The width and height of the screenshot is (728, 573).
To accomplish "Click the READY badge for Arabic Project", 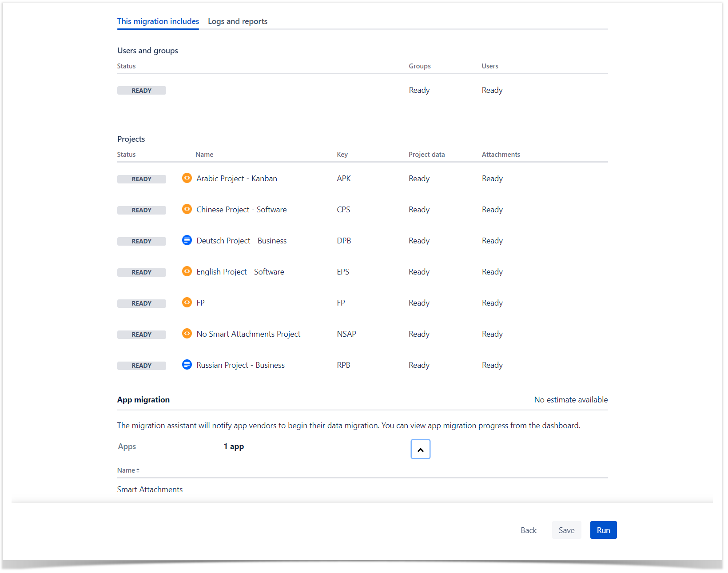I will pos(141,179).
